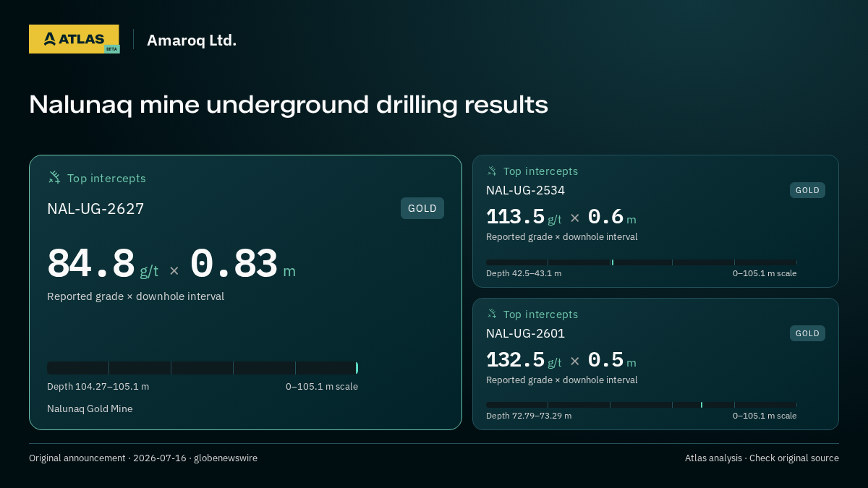Image resolution: width=868 pixels, height=488 pixels.
Task: Click Top intercepts label in NAL-UG-2627 card
Action: pyautogui.click(x=106, y=178)
